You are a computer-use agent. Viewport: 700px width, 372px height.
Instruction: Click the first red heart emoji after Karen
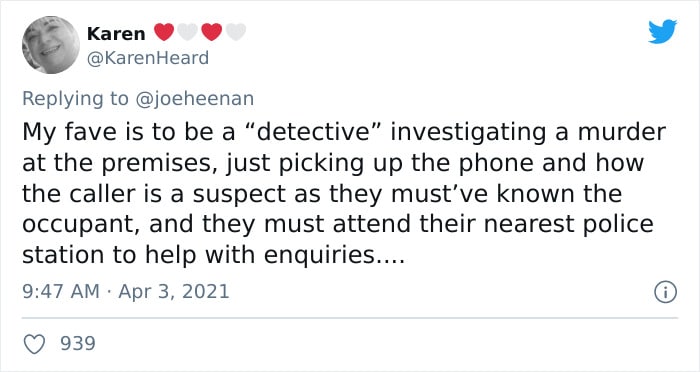[x=164, y=32]
